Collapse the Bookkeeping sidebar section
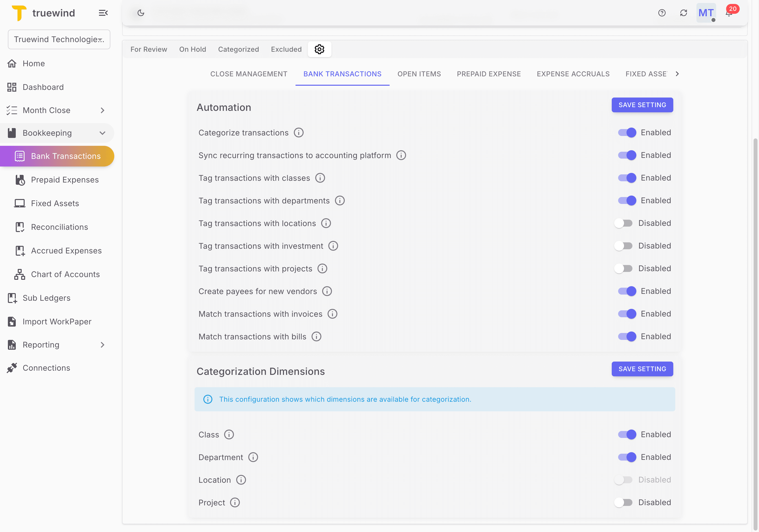Image resolution: width=759 pixels, height=532 pixels. (x=102, y=133)
